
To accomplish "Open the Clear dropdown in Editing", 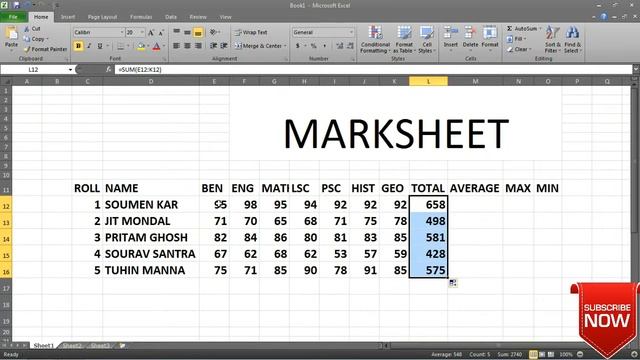I will pyautogui.click(x=519, y=49).
